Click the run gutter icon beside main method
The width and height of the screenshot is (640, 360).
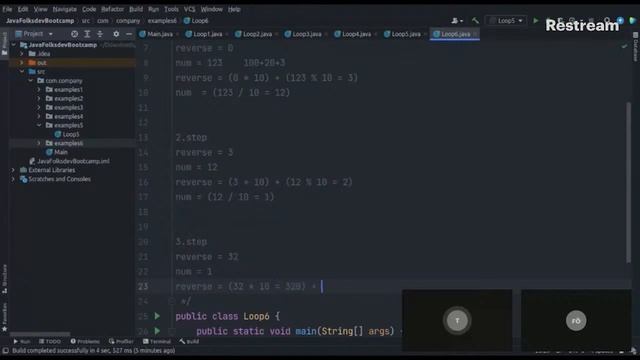tap(157, 331)
